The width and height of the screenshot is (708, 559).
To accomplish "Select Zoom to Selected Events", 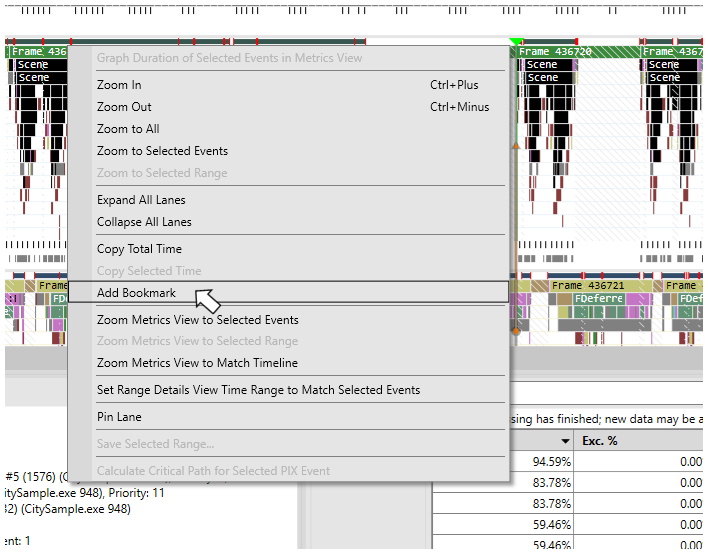I will tap(289, 151).
